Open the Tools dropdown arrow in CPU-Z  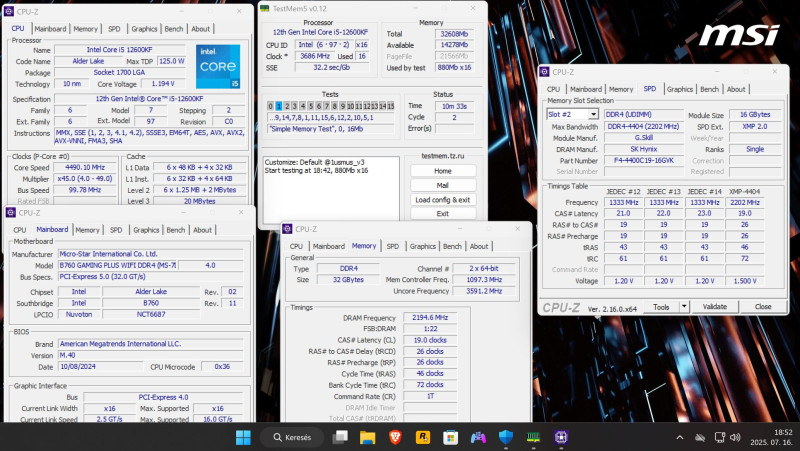[x=684, y=307]
